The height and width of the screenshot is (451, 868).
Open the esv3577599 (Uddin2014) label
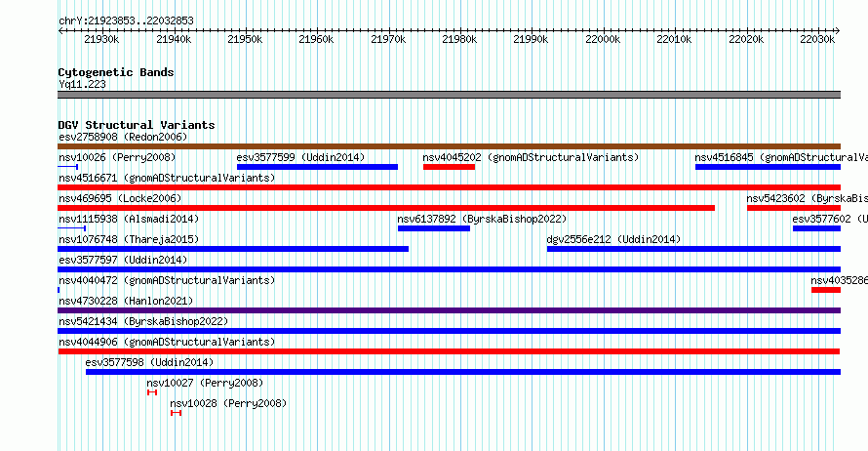[x=300, y=157]
